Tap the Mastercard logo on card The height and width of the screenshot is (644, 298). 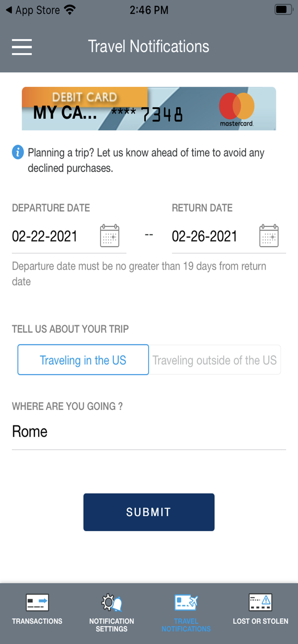pyautogui.click(x=237, y=109)
